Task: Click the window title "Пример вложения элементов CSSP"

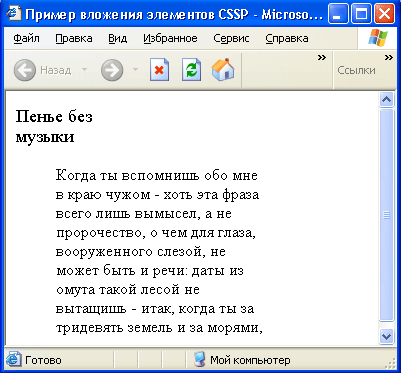Action: [136, 15]
